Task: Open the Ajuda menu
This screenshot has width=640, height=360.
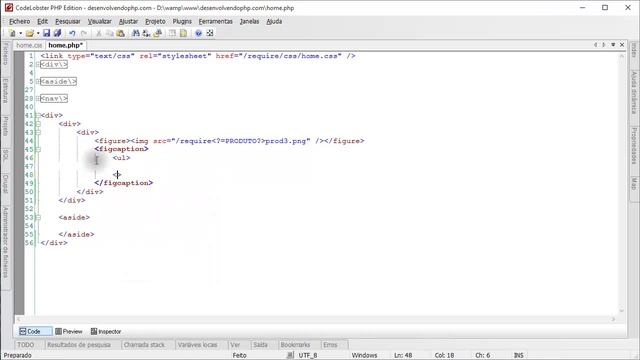Action: [x=274, y=21]
